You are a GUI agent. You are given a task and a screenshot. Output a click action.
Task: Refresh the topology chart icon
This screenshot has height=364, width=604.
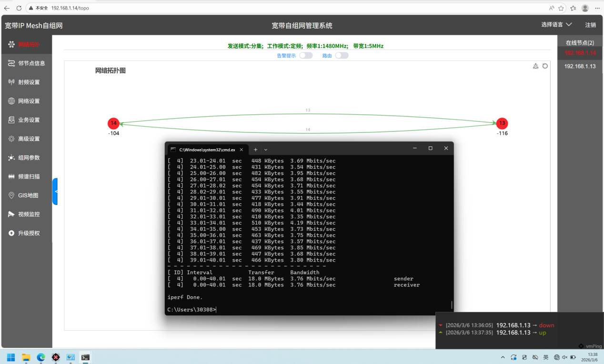pos(545,66)
